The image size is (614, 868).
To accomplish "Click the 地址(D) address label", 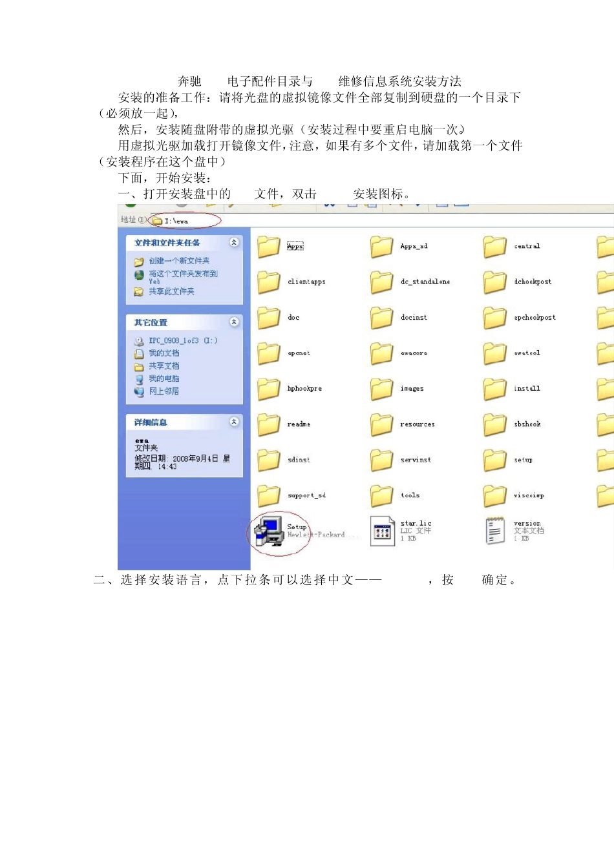I will (x=133, y=220).
